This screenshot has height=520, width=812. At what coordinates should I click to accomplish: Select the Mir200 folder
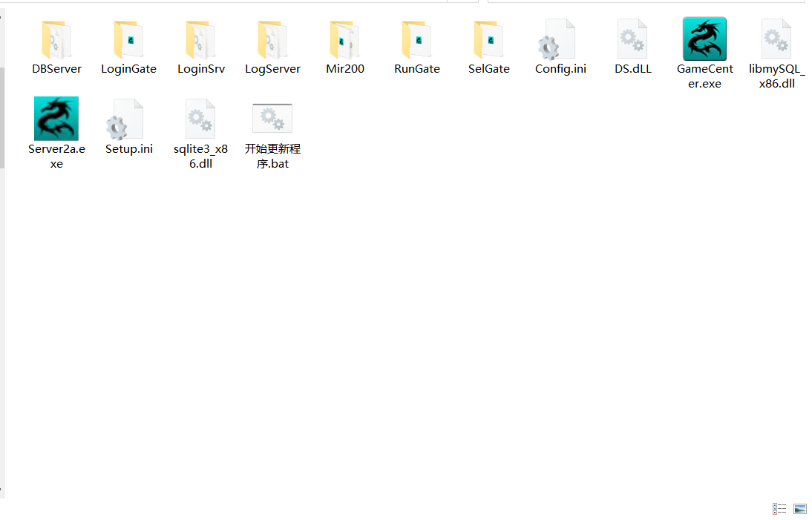344,40
